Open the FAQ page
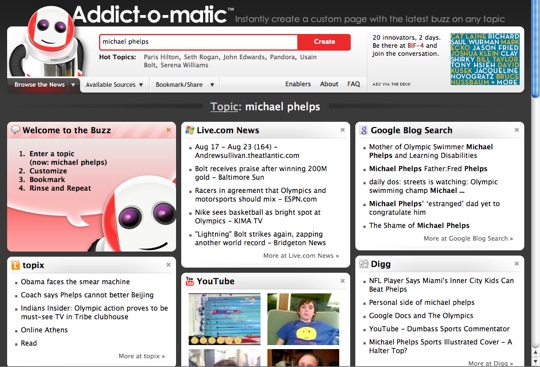540x367 pixels. (354, 84)
